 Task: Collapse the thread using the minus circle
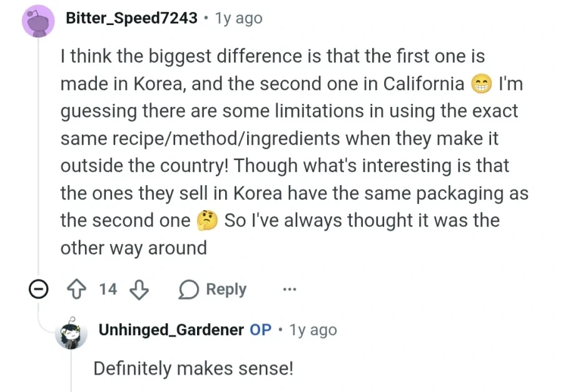click(38, 289)
